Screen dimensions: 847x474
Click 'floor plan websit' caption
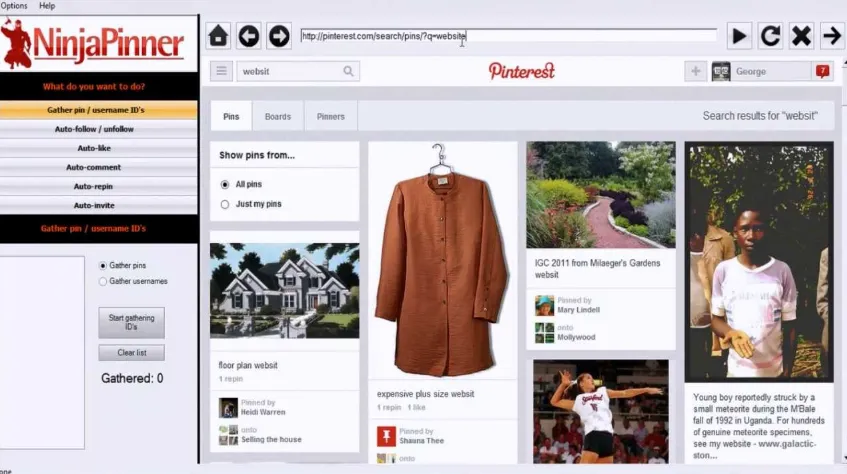click(248, 365)
